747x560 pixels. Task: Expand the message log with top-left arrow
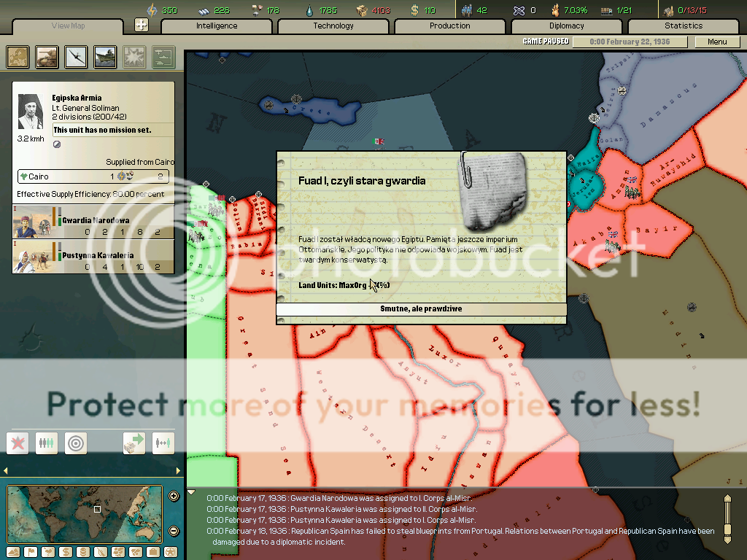(x=192, y=492)
